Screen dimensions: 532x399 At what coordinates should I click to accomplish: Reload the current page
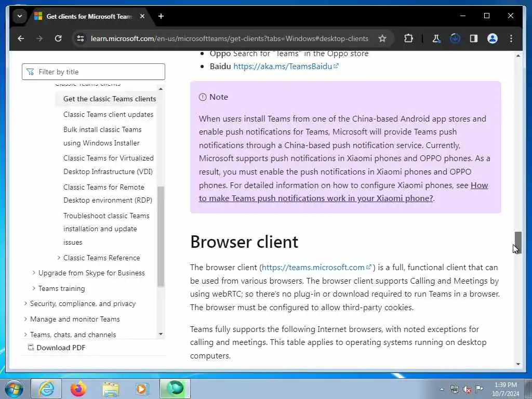[x=58, y=38]
